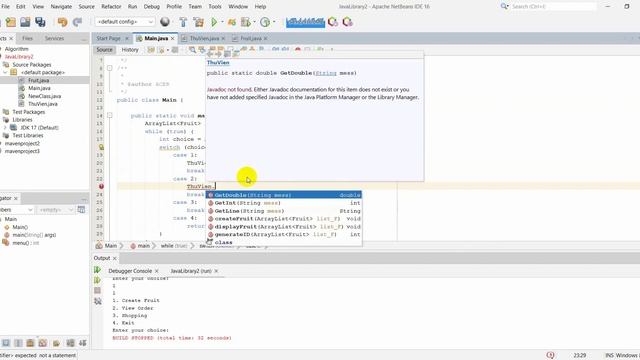640x360 pixels.
Task: Toggle Show Static Members filter in Navigator
Action: click(x=31, y=343)
